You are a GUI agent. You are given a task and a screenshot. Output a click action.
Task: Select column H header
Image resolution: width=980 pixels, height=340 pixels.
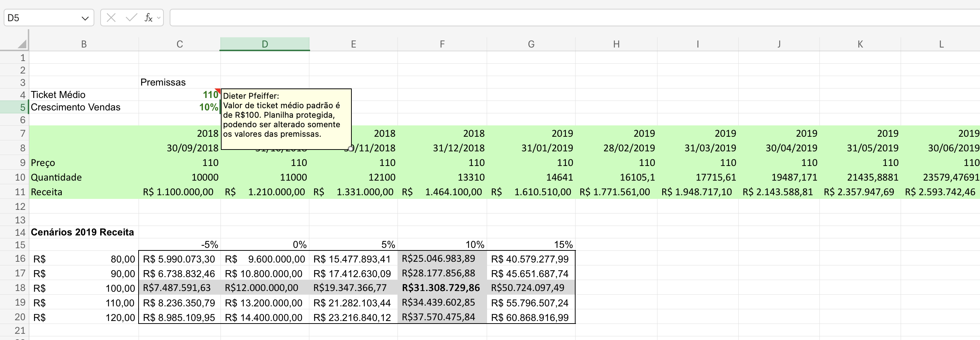(616, 44)
